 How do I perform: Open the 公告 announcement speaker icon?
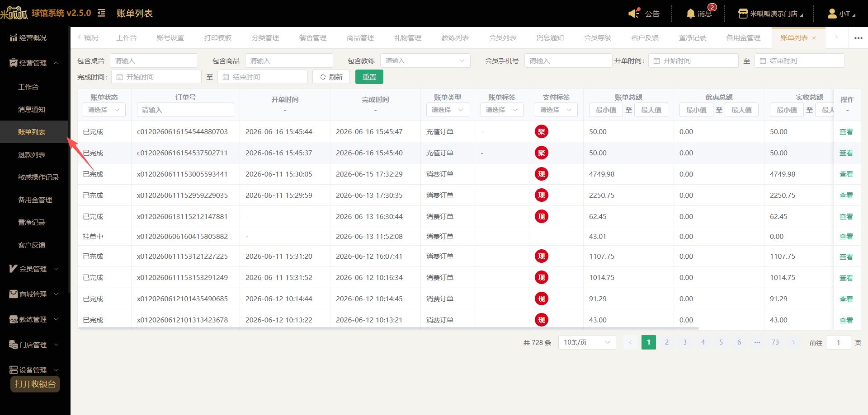tap(635, 13)
